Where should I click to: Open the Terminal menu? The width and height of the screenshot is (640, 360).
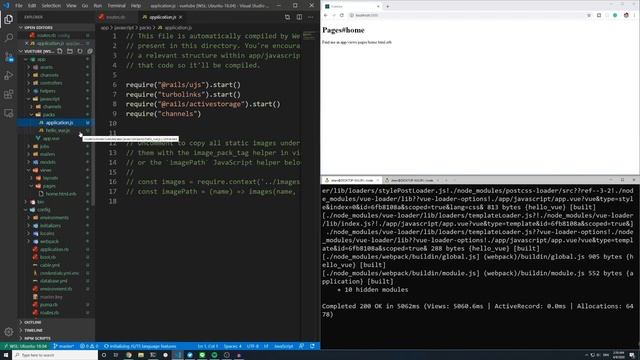[x=117, y=6]
